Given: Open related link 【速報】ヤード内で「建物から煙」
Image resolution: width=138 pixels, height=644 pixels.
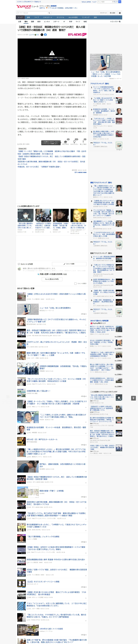Looking at the screenshot, I should tap(52, 153).
